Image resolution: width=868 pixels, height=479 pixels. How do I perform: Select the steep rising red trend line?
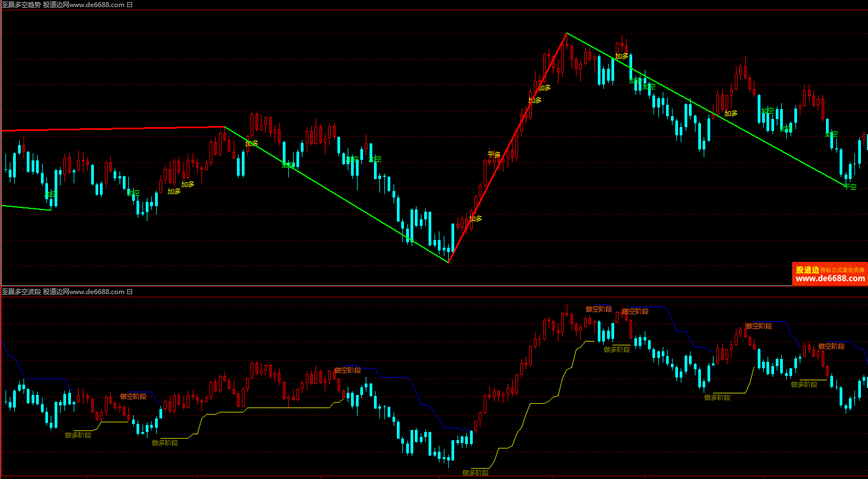click(508, 147)
